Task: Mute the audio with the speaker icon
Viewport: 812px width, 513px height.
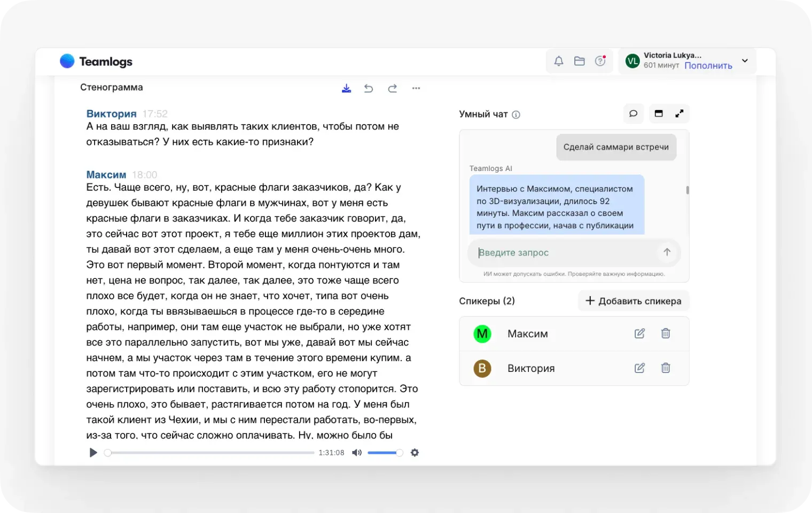Action: (357, 453)
